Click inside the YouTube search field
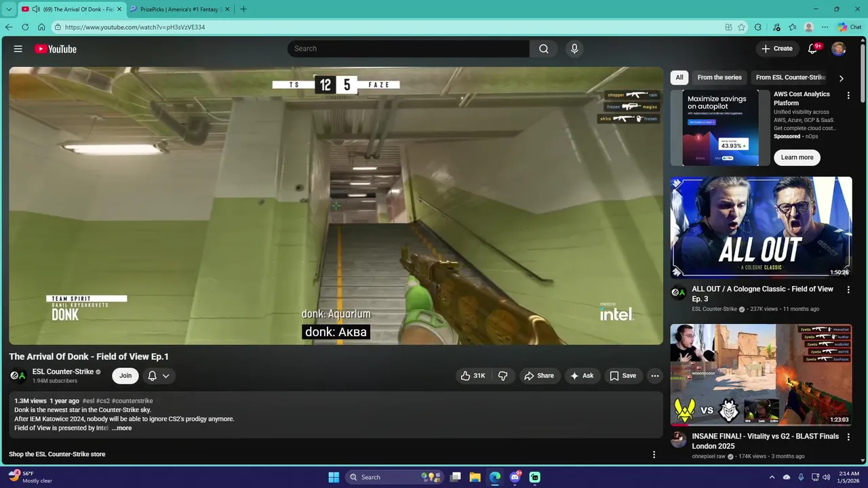Viewport: 868px width, 488px height. (x=409, y=49)
